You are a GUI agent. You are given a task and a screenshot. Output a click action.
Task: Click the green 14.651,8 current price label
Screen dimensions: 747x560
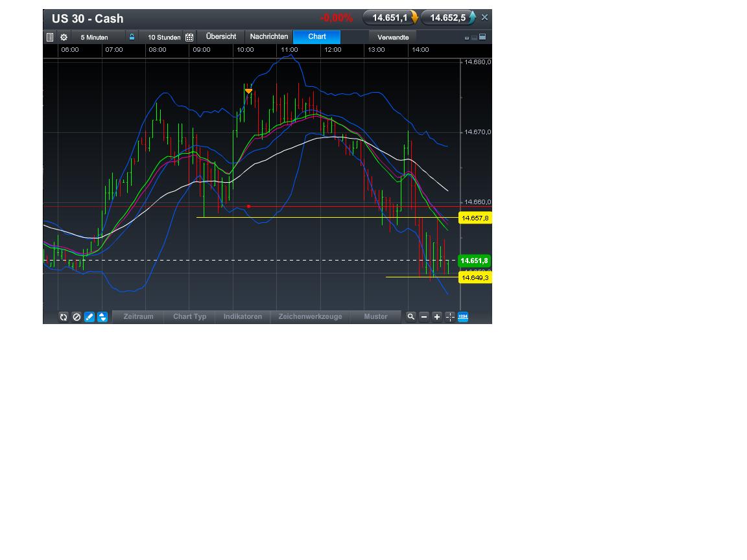475,261
